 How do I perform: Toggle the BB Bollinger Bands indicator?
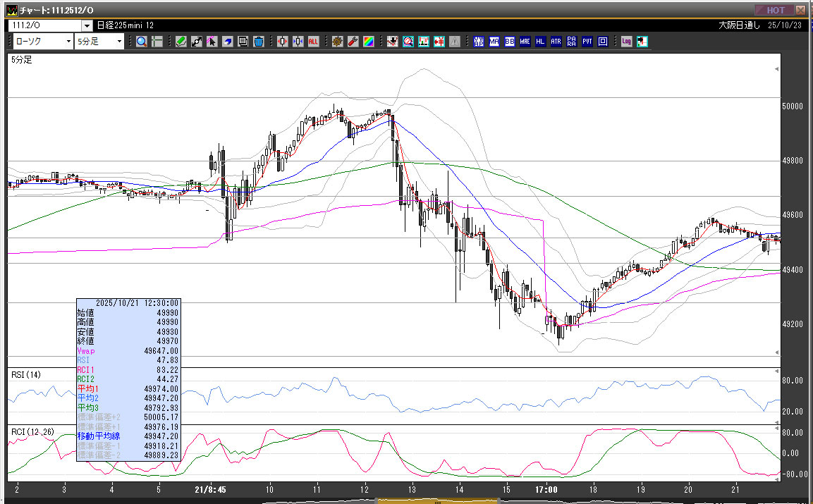tap(509, 42)
